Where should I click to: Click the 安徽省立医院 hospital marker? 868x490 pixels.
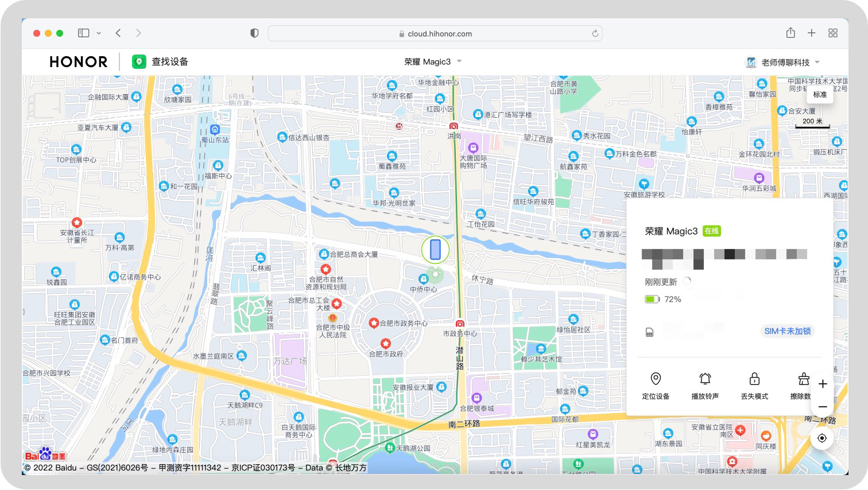pyautogui.click(x=741, y=430)
